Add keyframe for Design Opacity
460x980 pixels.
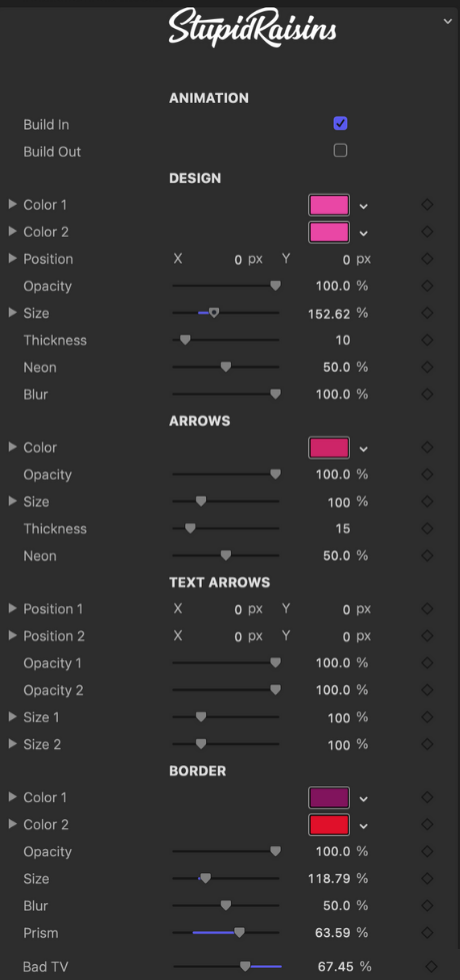coord(427,286)
